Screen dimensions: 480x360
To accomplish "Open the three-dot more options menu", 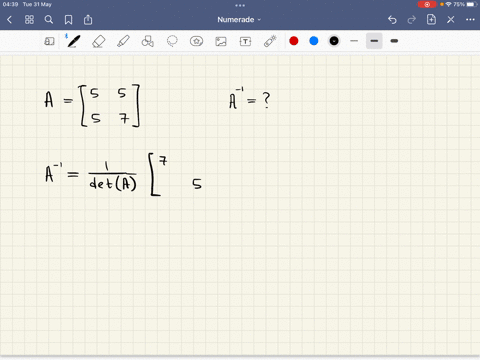I will pyautogui.click(x=470, y=20).
